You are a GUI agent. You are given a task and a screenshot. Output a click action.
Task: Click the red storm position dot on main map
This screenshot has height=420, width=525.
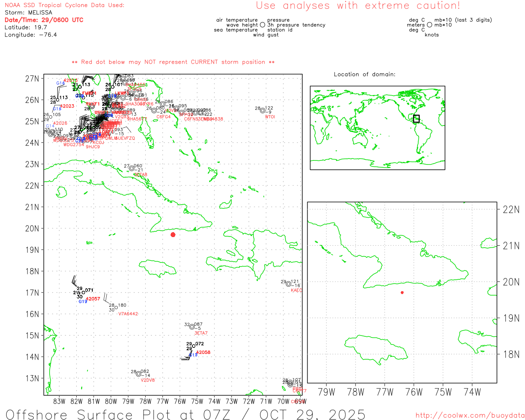pyautogui.click(x=173, y=235)
